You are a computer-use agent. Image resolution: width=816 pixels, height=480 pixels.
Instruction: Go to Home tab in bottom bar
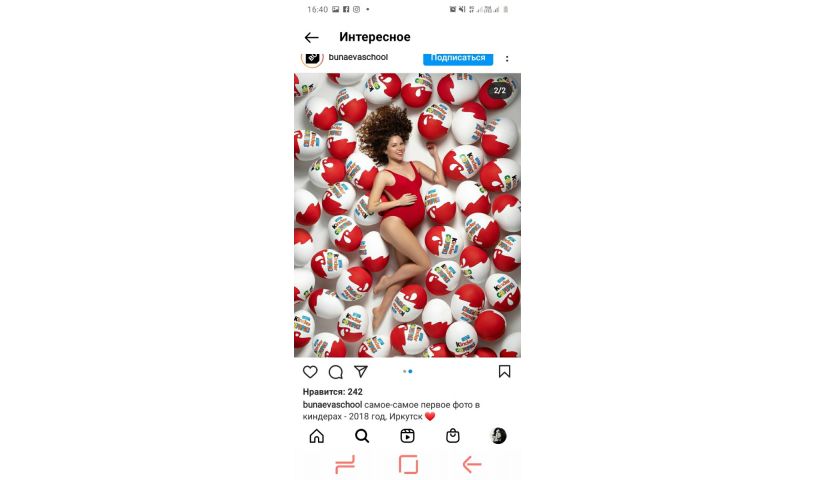pos(316,436)
